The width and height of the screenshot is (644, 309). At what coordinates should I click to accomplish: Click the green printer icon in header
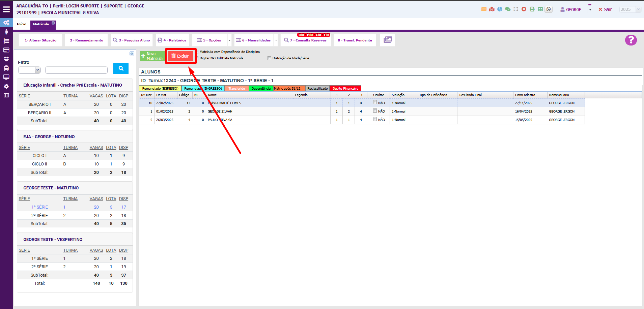click(532, 9)
